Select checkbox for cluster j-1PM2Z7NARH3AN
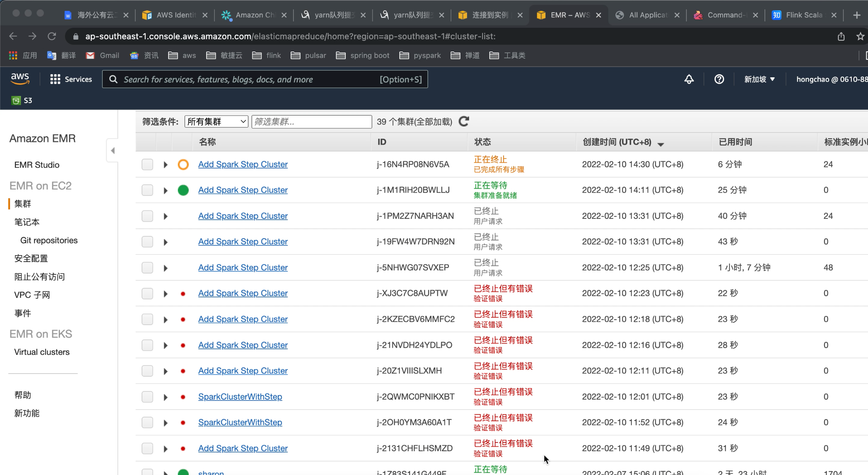 pyautogui.click(x=148, y=216)
